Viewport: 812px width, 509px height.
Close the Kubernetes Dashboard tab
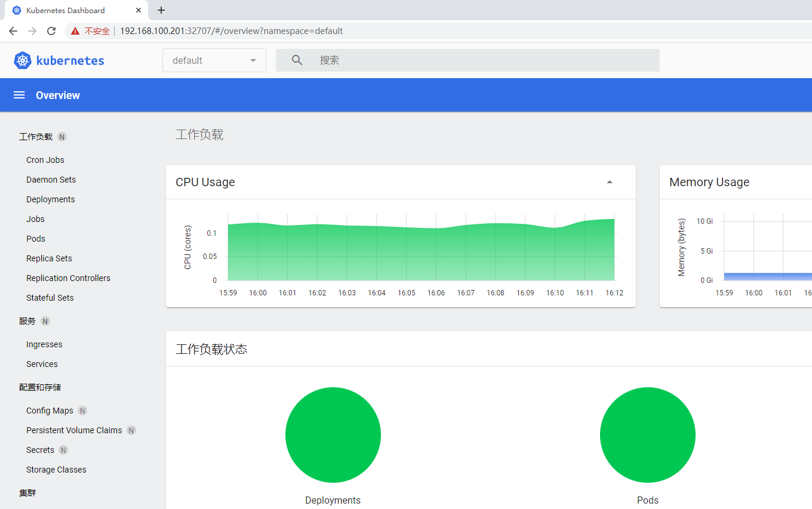pyautogui.click(x=139, y=10)
